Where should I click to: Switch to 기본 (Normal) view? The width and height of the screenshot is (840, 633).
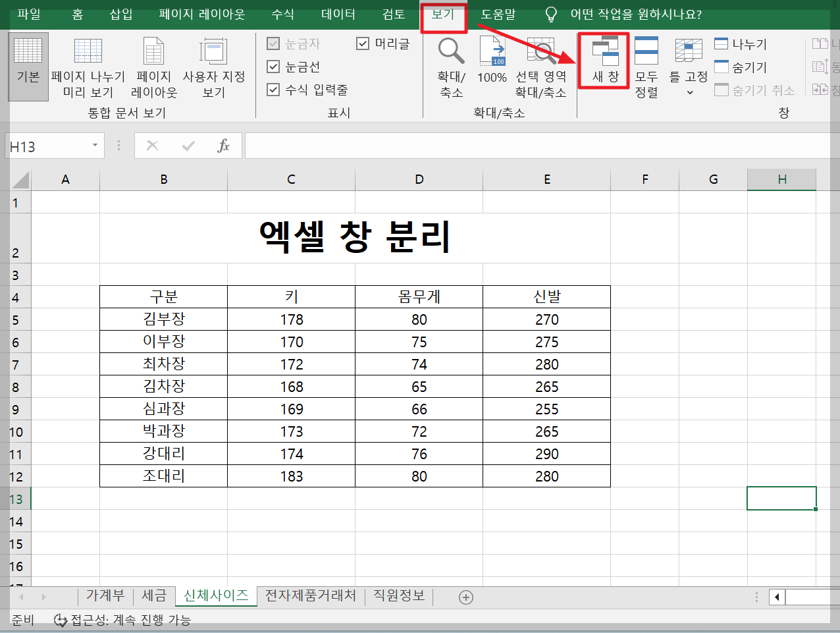click(x=28, y=66)
